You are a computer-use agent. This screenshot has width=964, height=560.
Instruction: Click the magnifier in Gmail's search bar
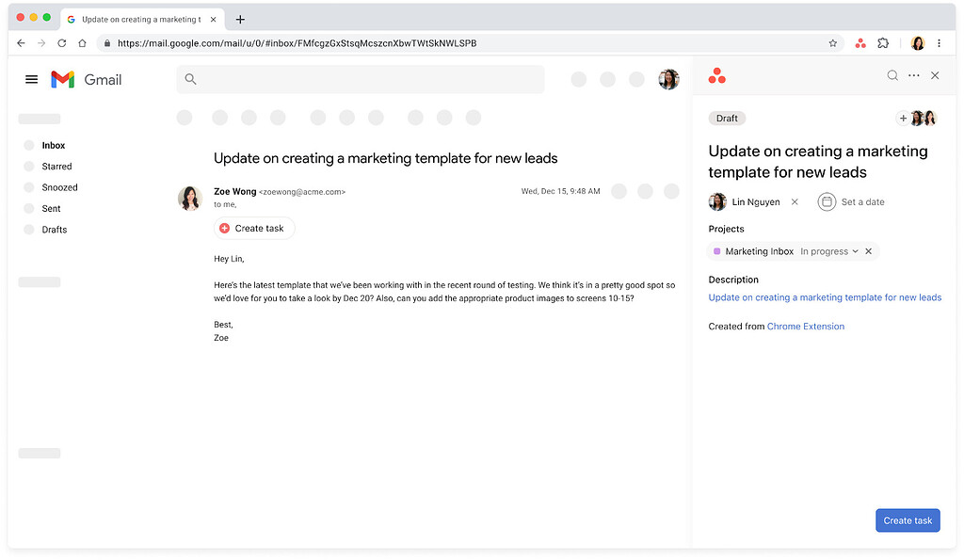click(190, 79)
